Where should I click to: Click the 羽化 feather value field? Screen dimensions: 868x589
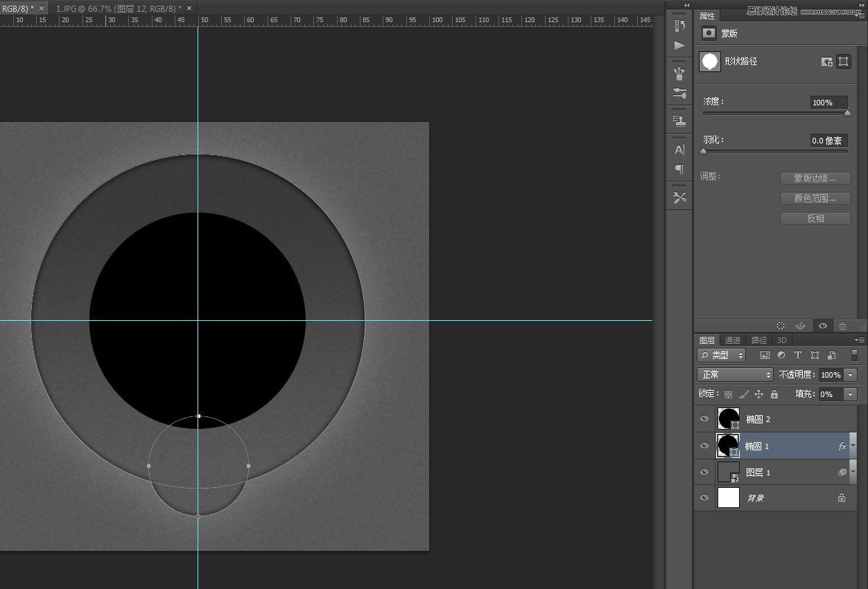point(828,141)
